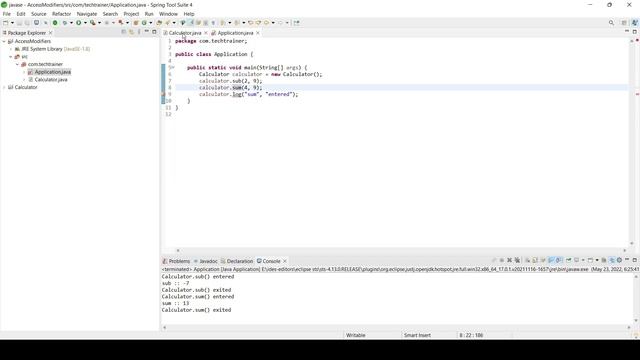
Task: Collapse the AccessModifiers project node
Action: pos(4,41)
